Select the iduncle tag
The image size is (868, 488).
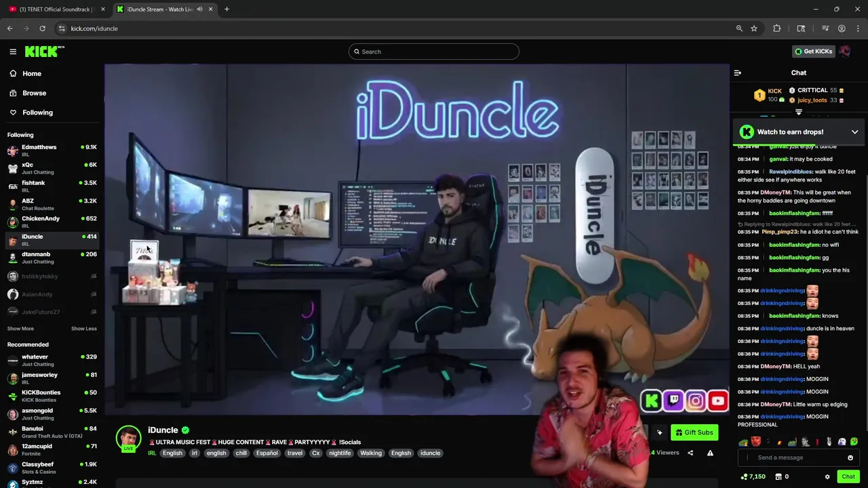[430, 453]
